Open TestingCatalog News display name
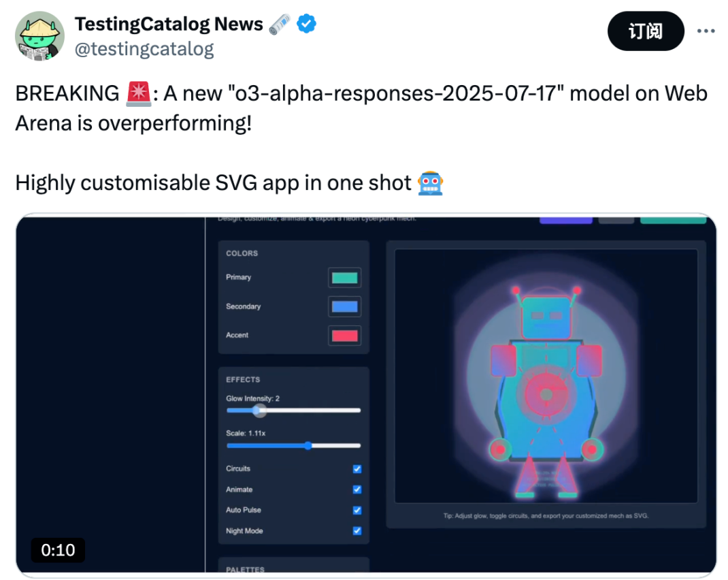The image size is (728, 580). [169, 25]
